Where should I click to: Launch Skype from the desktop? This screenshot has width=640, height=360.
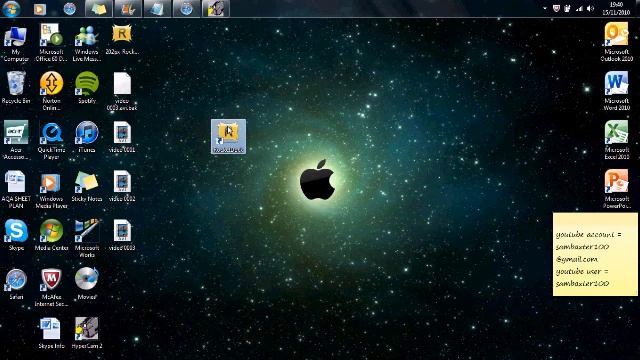click(16, 235)
